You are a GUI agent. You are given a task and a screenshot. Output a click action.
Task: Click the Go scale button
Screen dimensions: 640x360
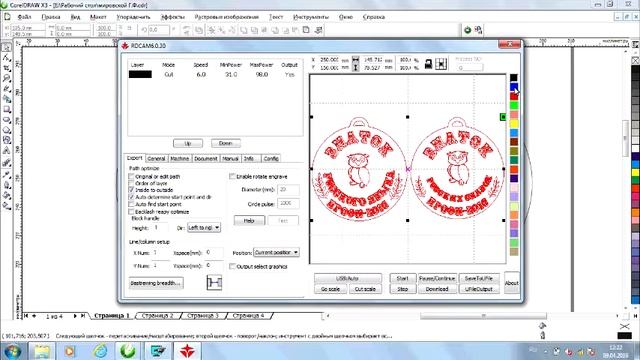point(330,289)
